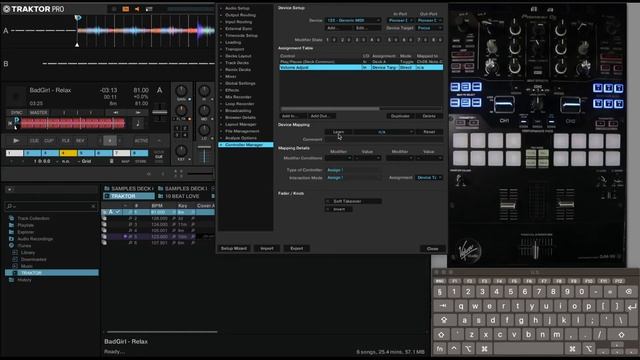The width and height of the screenshot is (640, 360).
Task: Open Mixer preferences page
Action: click(231, 76)
